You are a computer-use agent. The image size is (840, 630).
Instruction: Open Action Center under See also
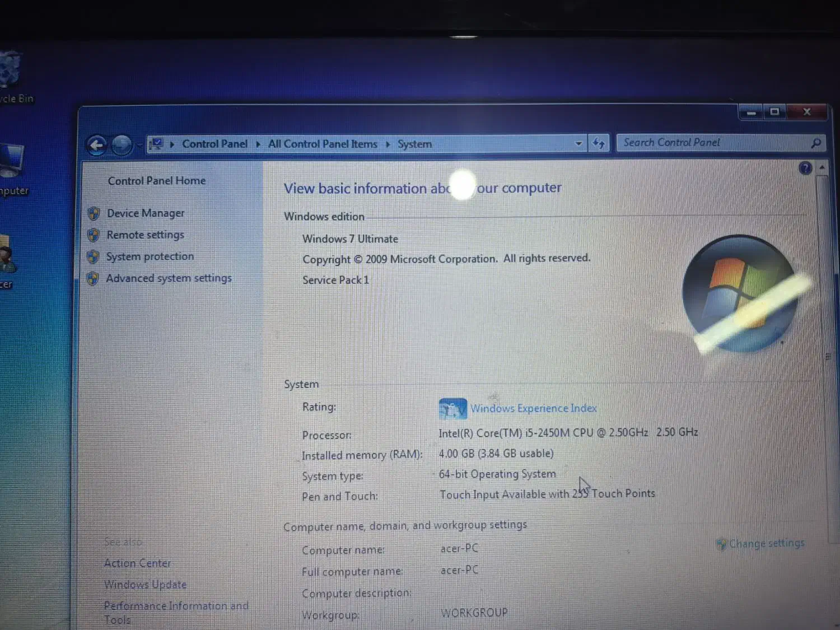click(138, 563)
